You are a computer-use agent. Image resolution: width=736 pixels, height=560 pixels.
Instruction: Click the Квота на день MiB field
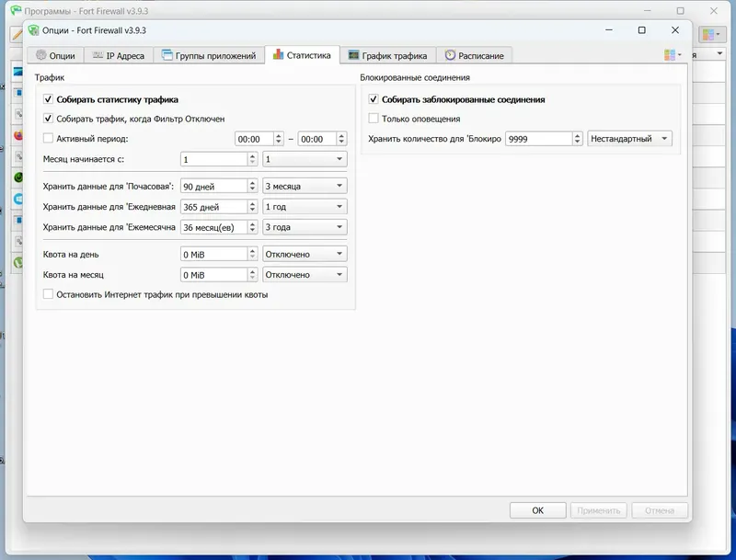[214, 254]
